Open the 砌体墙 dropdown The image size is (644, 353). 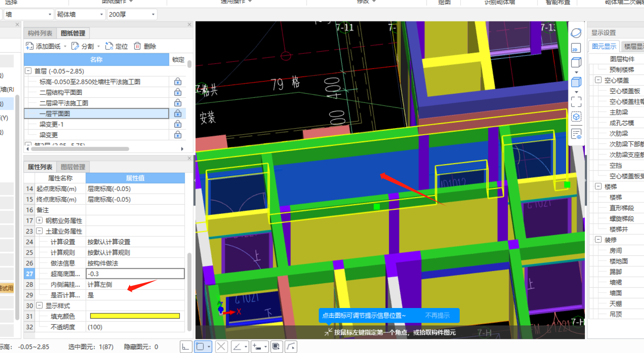(102, 15)
